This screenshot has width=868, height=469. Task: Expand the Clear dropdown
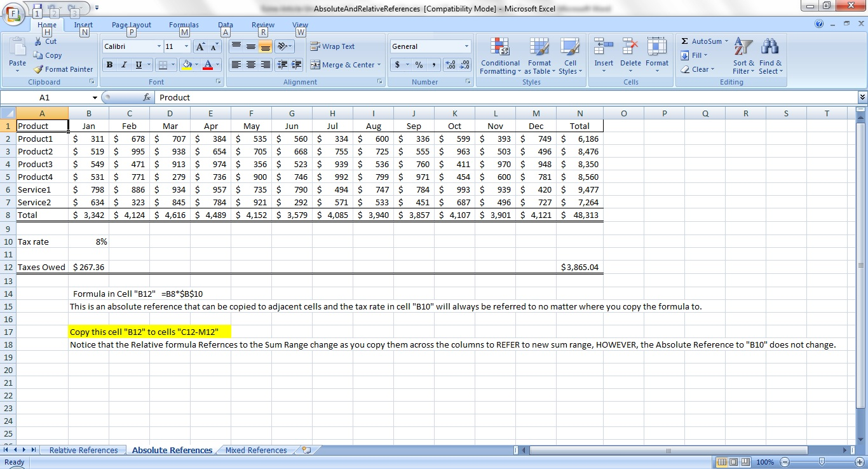tap(712, 69)
